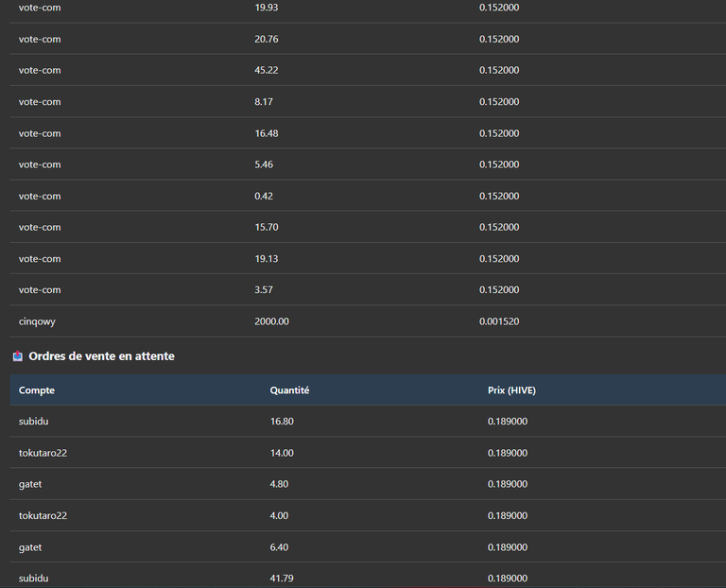Click the cinqowy account name

[37, 321]
